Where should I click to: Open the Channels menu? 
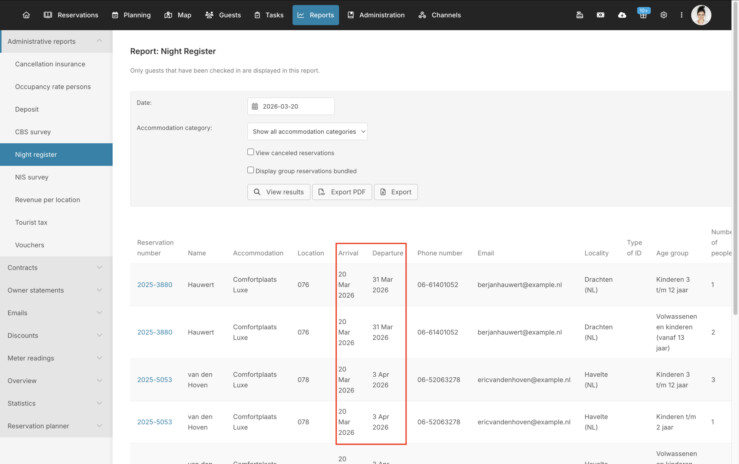pyautogui.click(x=440, y=15)
